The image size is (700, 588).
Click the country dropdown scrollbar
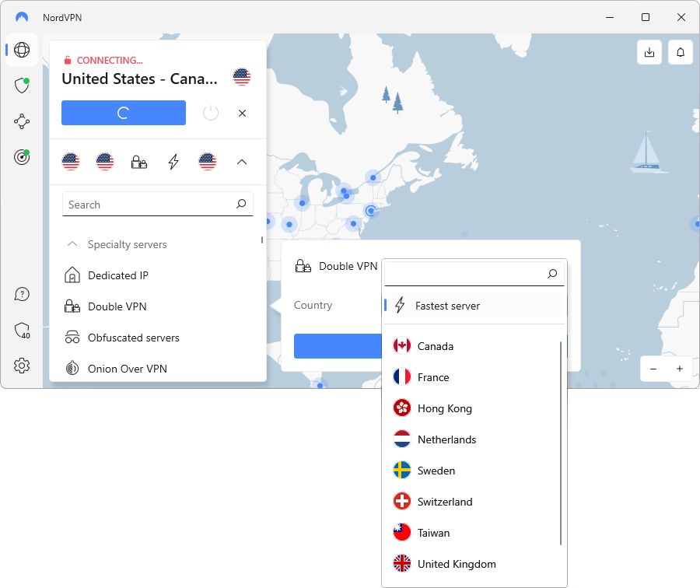click(561, 443)
